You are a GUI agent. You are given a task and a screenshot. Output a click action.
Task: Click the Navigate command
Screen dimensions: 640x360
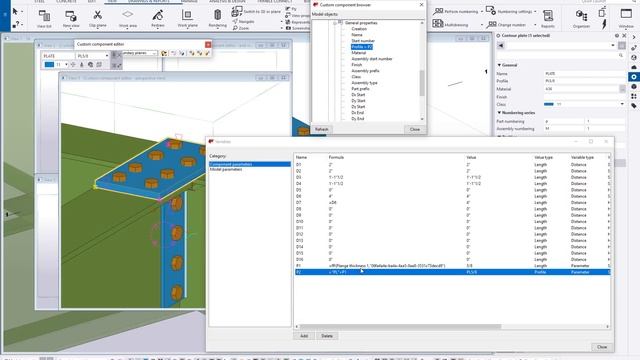click(x=243, y=21)
